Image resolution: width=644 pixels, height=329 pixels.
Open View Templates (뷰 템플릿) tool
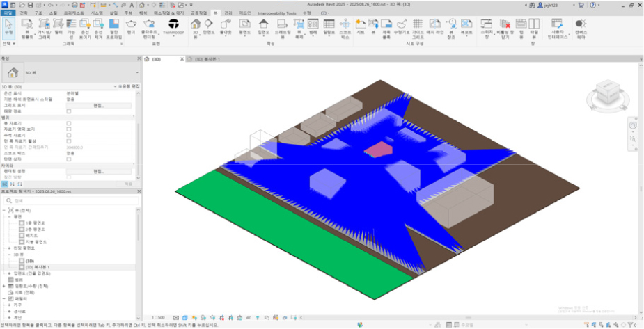pyautogui.click(x=26, y=29)
